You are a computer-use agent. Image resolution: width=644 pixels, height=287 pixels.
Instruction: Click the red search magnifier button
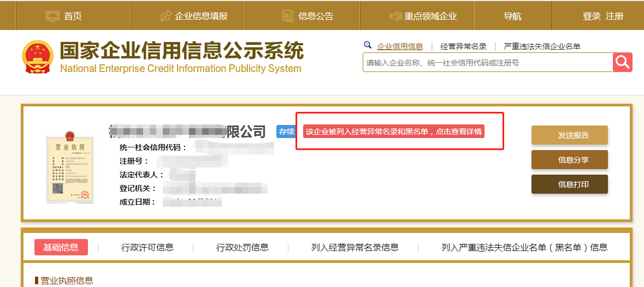tap(623, 62)
